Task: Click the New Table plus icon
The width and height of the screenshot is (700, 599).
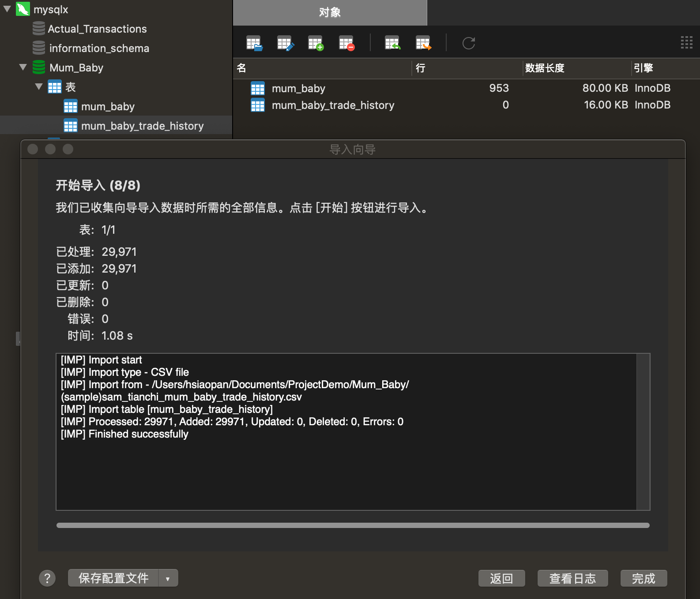Action: (316, 43)
